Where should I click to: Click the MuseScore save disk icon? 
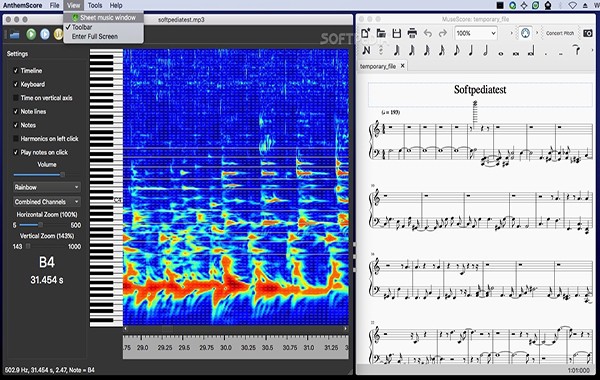[x=397, y=33]
